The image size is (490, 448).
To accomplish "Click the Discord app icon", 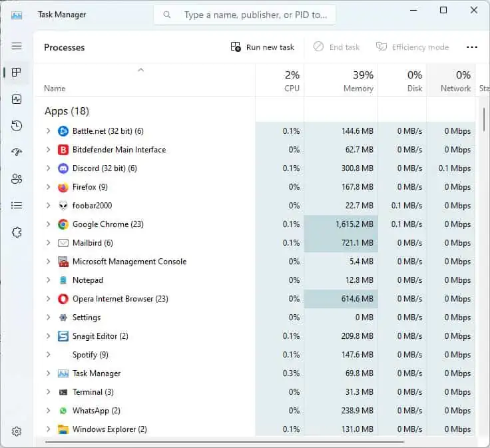I will pyautogui.click(x=63, y=168).
